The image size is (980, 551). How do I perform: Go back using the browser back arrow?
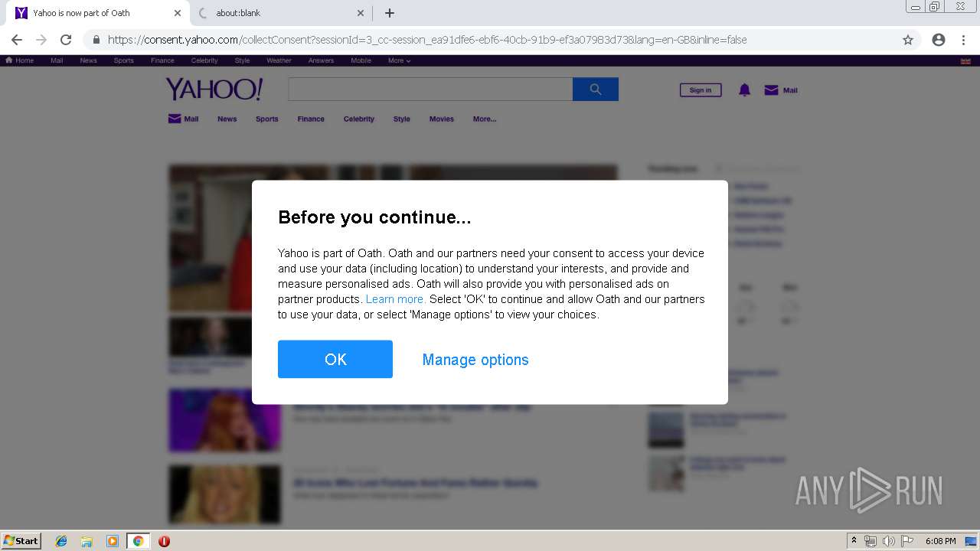point(17,40)
